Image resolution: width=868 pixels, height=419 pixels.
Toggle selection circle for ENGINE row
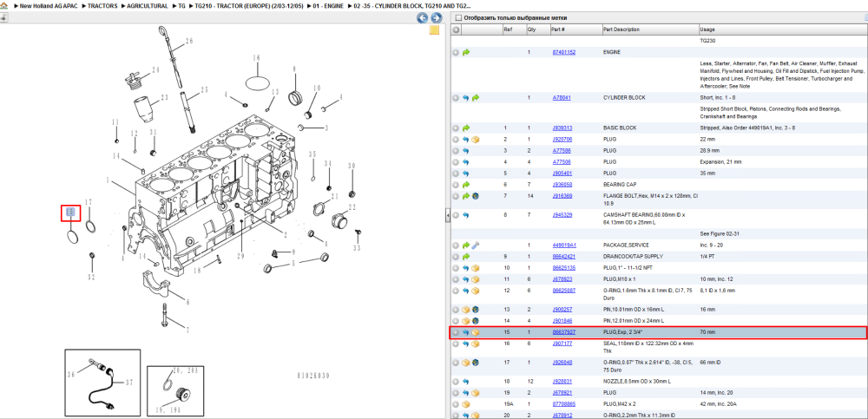tap(456, 52)
